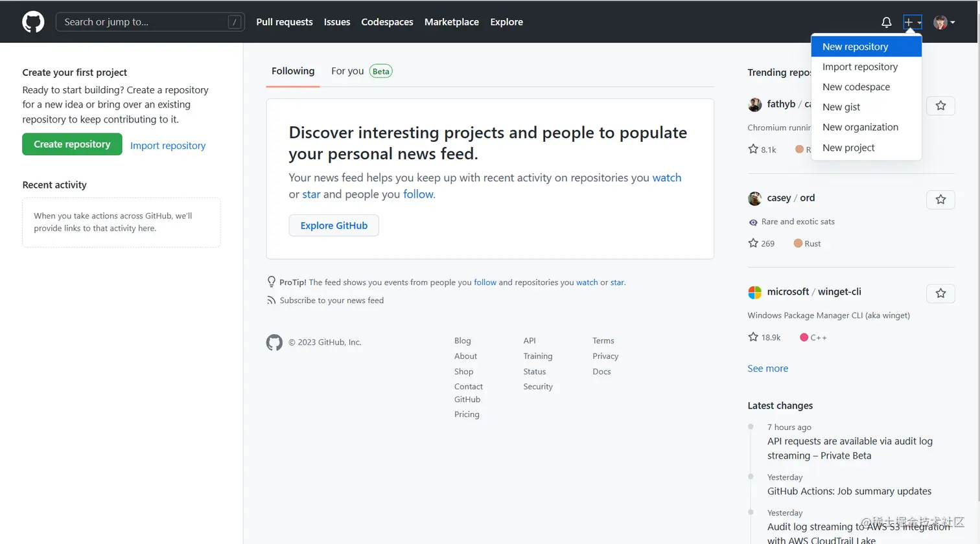
Task: Click the fathyb user avatar
Action: (x=754, y=104)
